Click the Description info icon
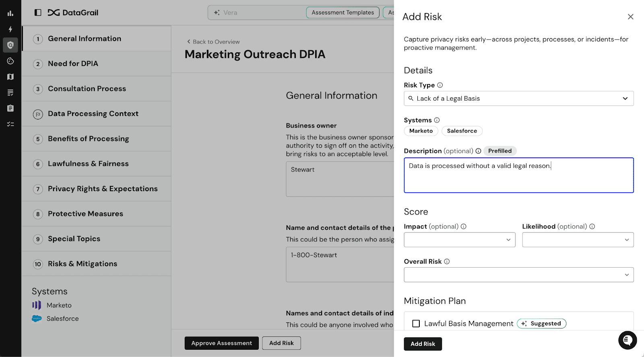The height and width of the screenshot is (357, 644). tap(478, 151)
